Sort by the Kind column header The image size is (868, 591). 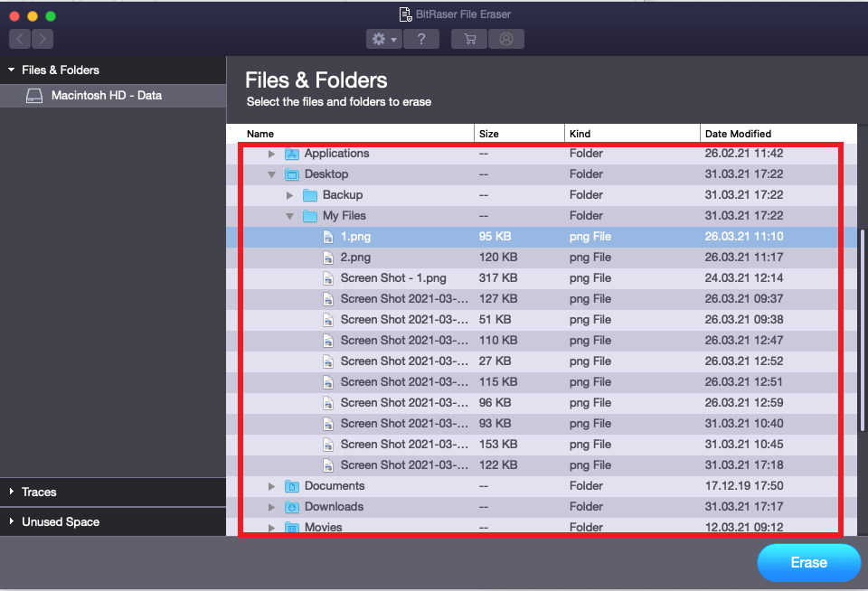point(632,134)
